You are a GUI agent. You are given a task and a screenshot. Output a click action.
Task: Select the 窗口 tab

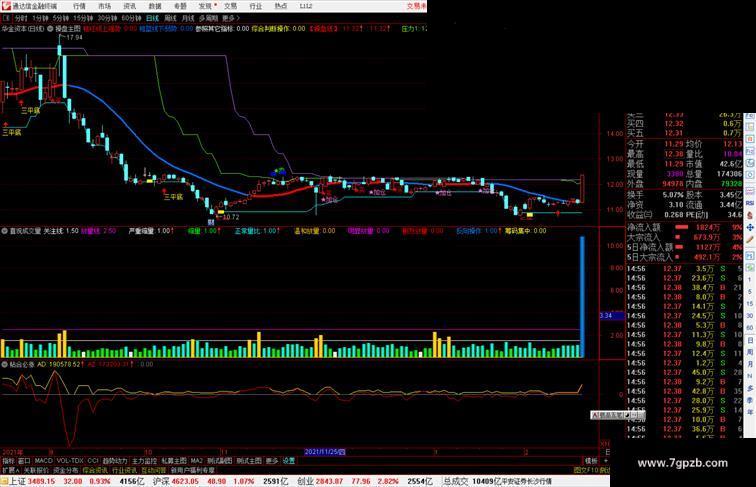[x=24, y=461]
